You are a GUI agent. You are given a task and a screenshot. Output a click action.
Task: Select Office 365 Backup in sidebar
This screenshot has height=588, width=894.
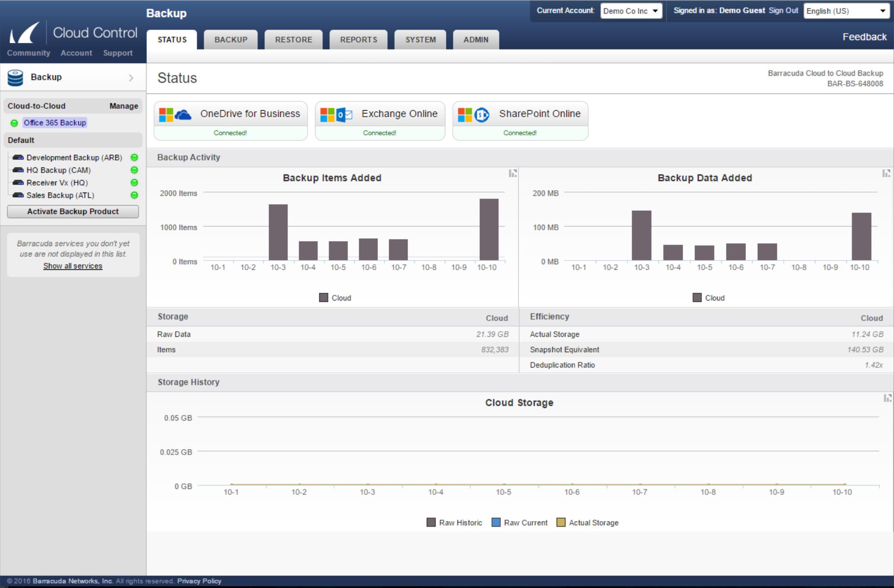tap(55, 123)
